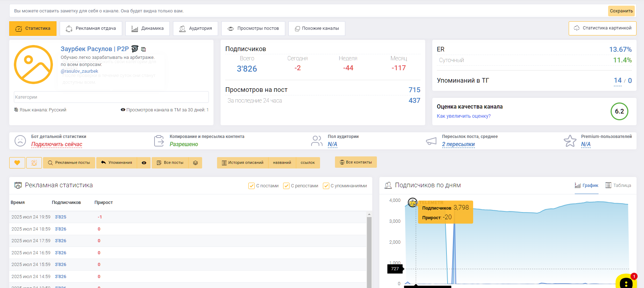The image size is (644, 288).
Task: Click the audience gender people icon
Action: [x=317, y=141]
